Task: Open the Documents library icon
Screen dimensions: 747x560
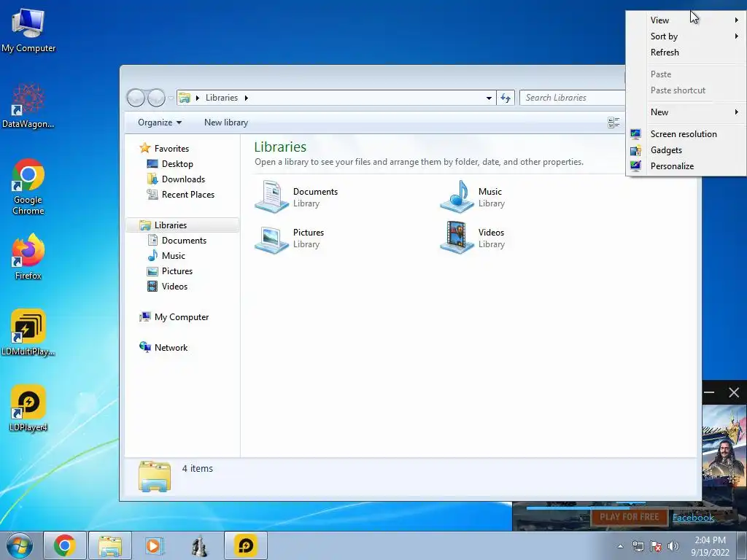Action: click(271, 196)
